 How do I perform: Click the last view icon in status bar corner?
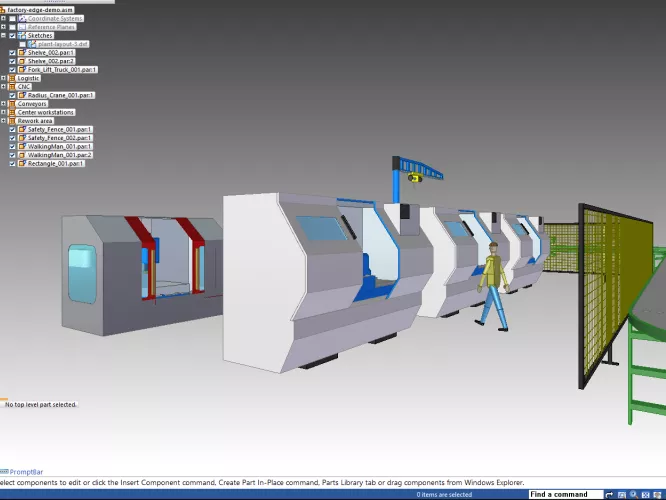pyautogui.click(x=658, y=494)
